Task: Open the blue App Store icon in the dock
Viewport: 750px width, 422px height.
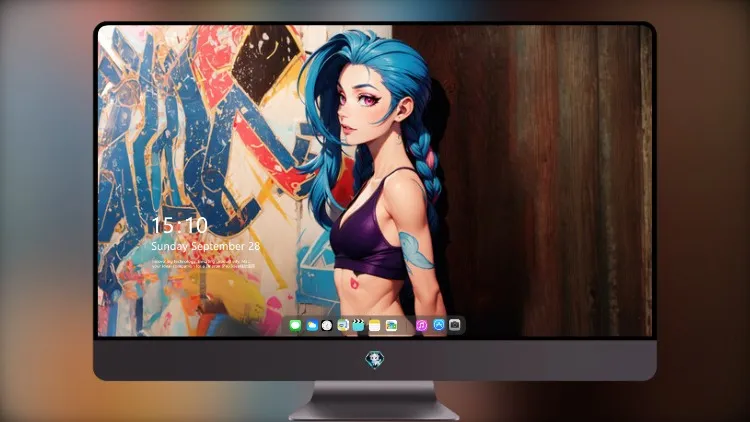Action: tap(439, 325)
